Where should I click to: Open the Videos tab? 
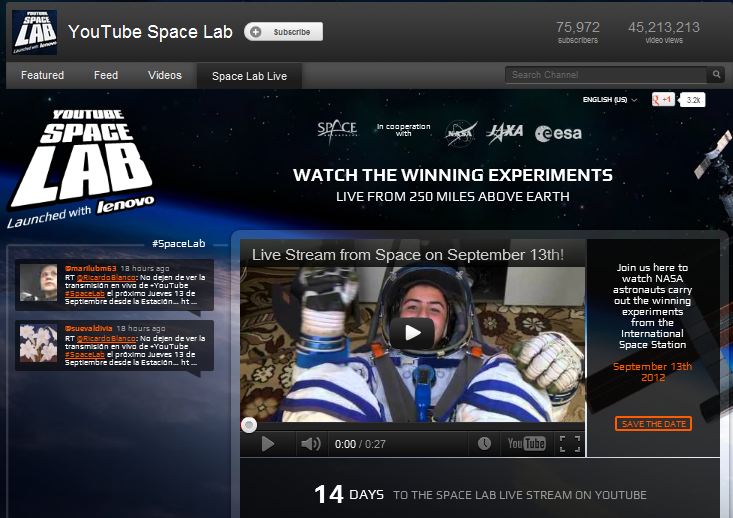pos(165,75)
